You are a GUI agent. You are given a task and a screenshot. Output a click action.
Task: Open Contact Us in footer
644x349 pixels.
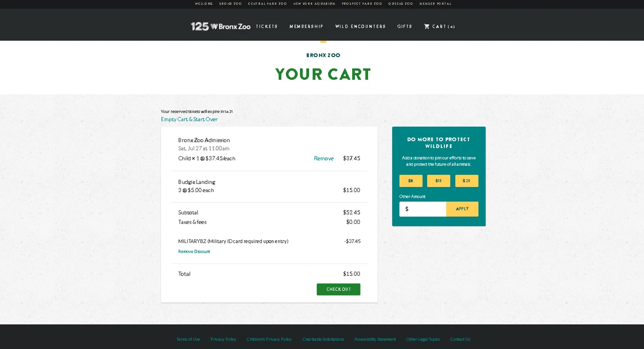click(460, 340)
